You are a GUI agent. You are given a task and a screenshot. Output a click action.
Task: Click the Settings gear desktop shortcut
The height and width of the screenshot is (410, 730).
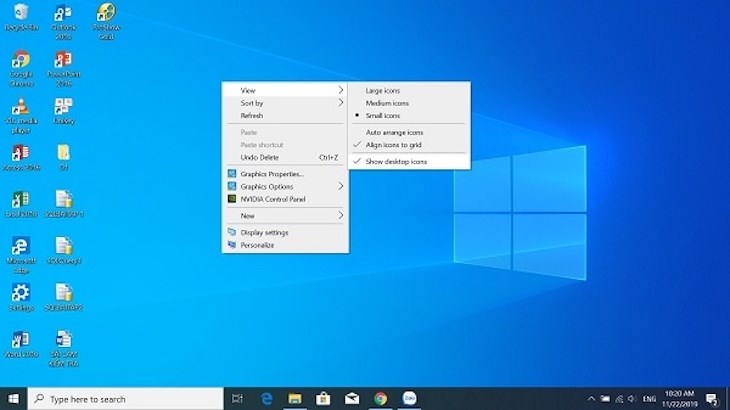[x=20, y=293]
